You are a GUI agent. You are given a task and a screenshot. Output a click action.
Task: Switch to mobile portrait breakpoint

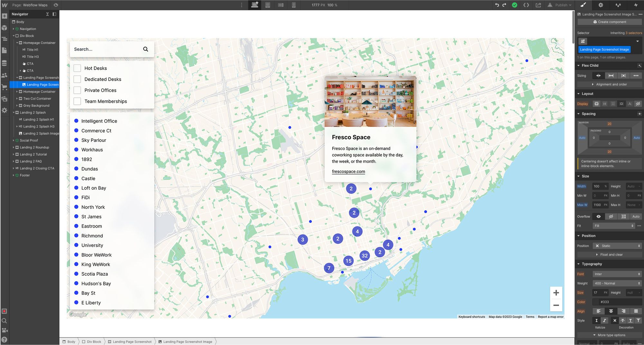(x=293, y=5)
